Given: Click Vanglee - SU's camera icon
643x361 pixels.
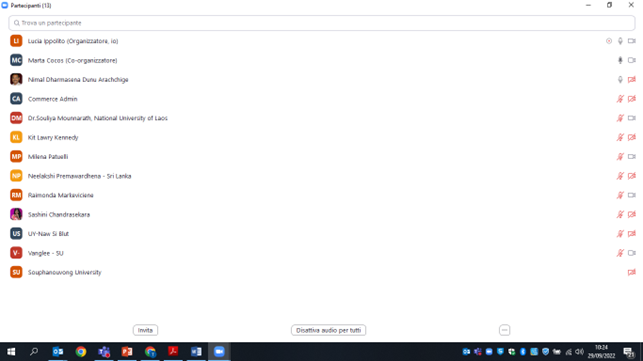Looking at the screenshot, I should coord(632,253).
